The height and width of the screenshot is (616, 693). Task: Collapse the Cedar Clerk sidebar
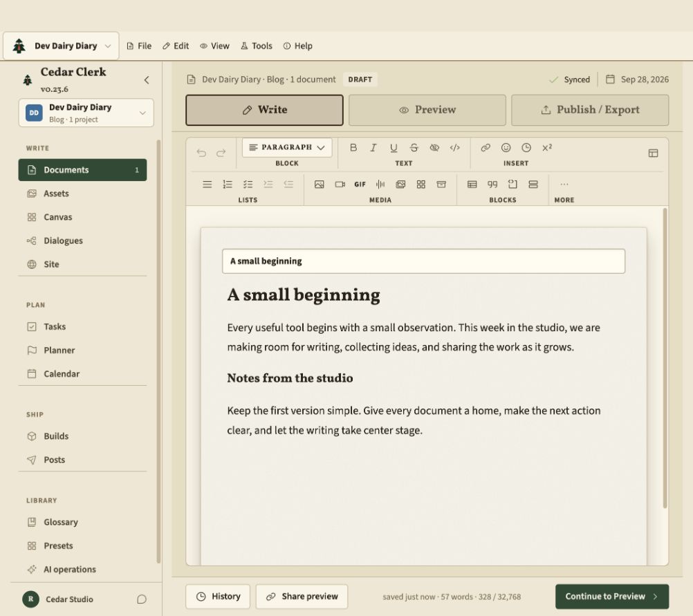point(147,80)
